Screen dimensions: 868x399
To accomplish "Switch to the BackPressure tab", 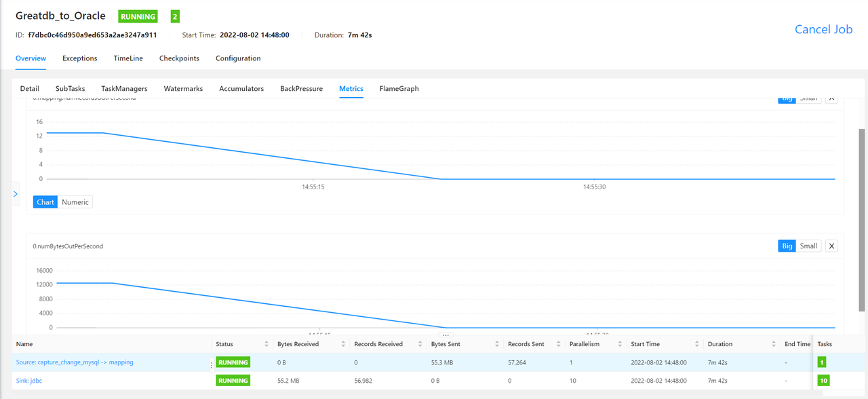I will click(x=301, y=89).
